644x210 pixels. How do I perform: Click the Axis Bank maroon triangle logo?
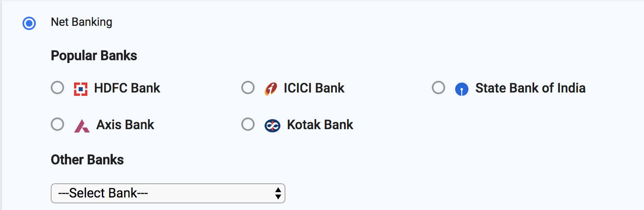(82, 125)
